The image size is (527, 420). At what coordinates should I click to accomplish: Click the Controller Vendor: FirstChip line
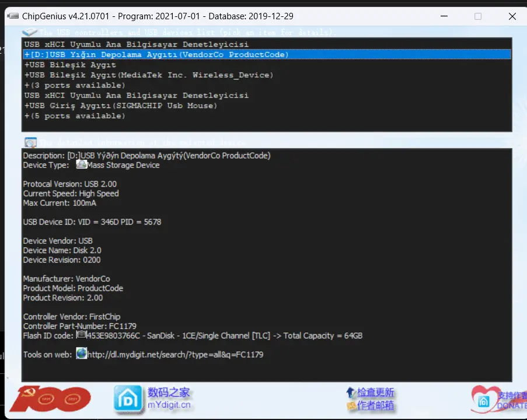click(72, 317)
